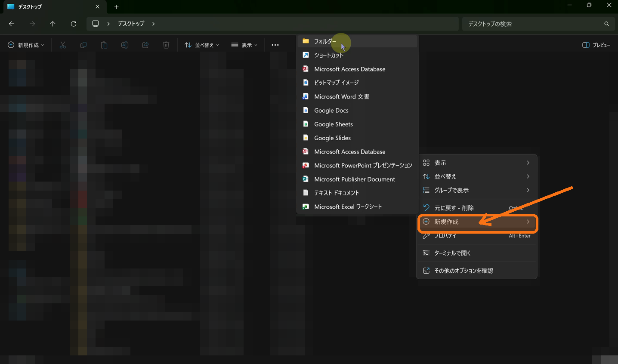Screen dimensions: 618x364
Task: Open the 並べ替え sort dropdown in toolbar
Action: click(x=202, y=45)
